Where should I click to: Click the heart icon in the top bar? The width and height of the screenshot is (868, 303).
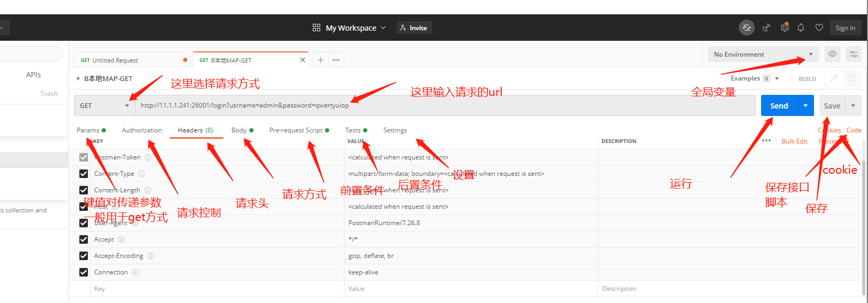819,28
